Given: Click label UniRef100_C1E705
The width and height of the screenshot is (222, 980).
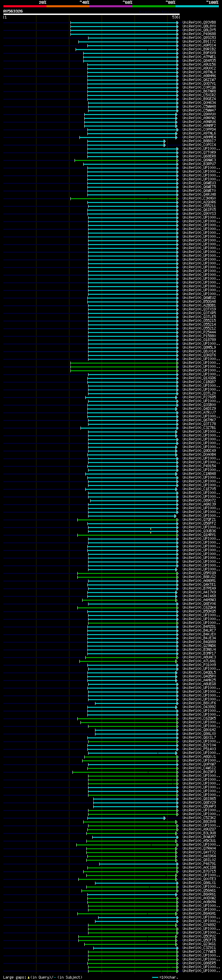Looking at the screenshot, I should click(199, 489).
